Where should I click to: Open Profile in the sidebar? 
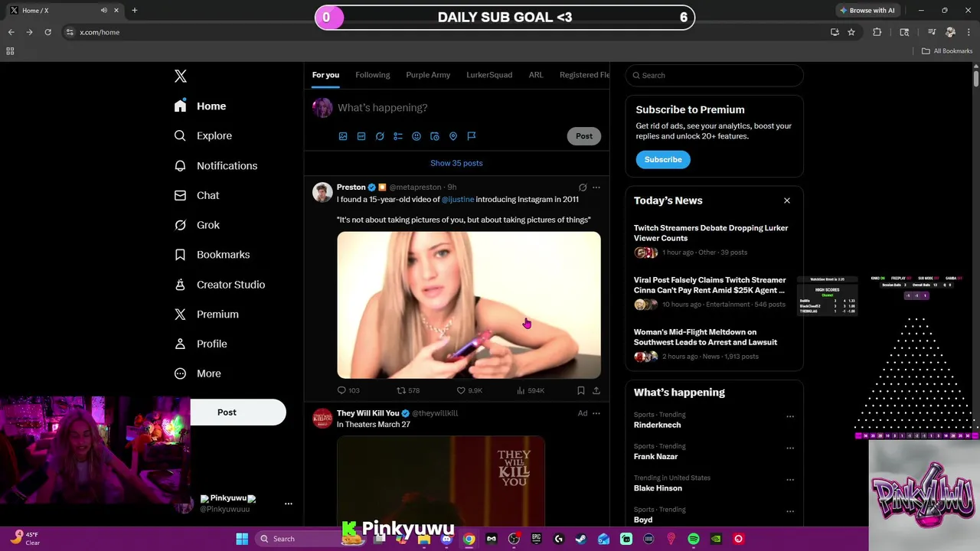(x=201, y=344)
